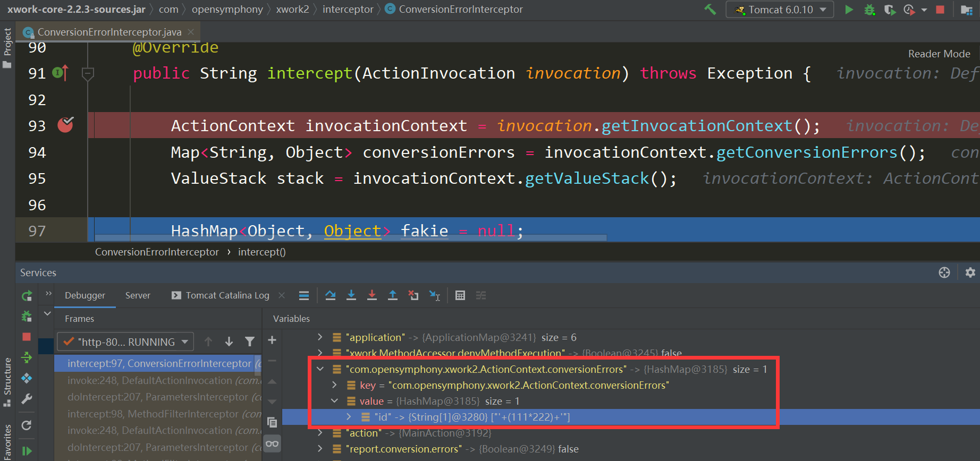This screenshot has width=980, height=461.
Task: Expand the "id" String[1] entry
Action: click(x=349, y=416)
